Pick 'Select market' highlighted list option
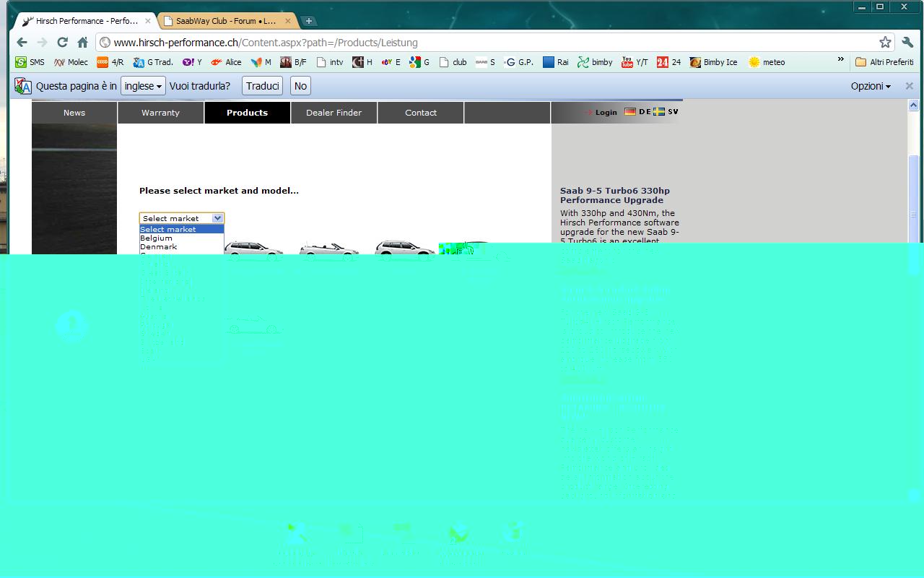The height and width of the screenshot is (578, 924). pyautogui.click(x=182, y=229)
